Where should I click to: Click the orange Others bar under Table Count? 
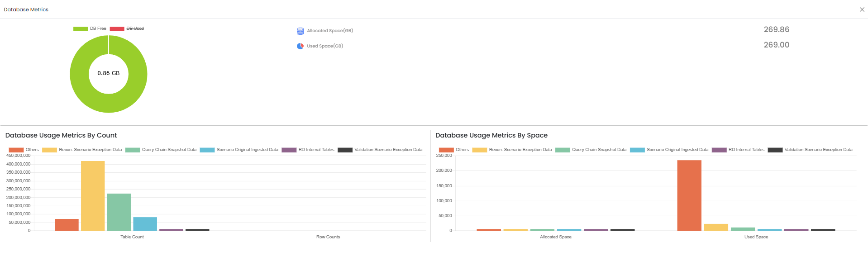(67, 225)
